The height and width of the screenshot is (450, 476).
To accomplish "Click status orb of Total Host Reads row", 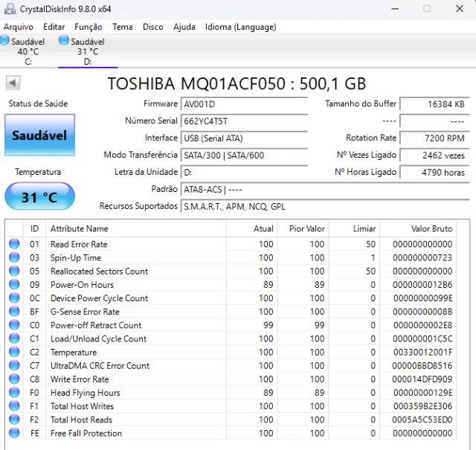I will click(x=14, y=420).
